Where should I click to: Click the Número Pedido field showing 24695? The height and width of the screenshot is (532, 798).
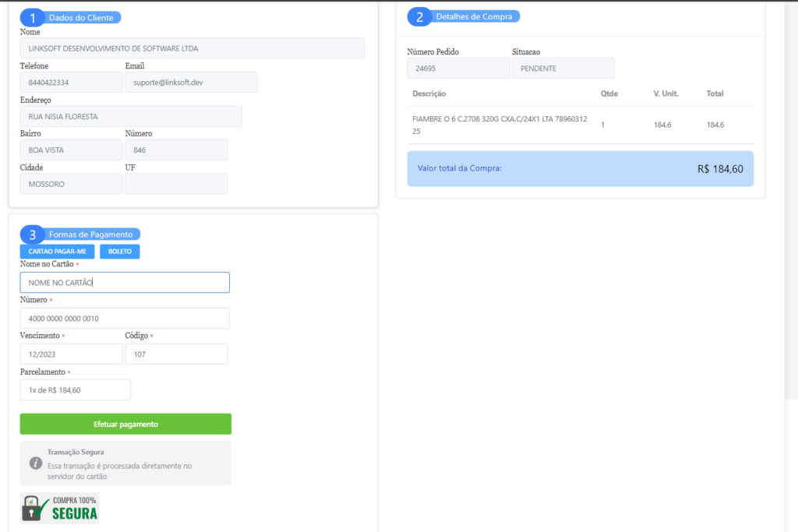coord(458,69)
